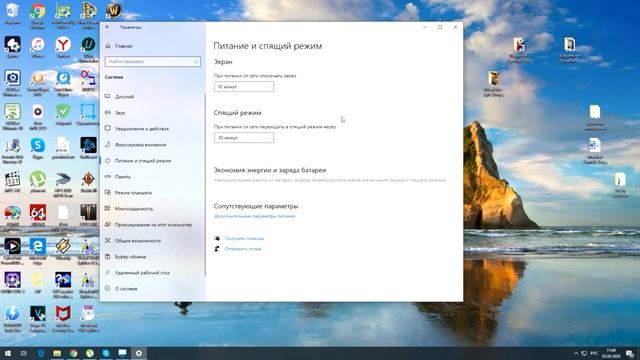
Task: Open the Recycle Bin desktop icon
Action: point(12,11)
